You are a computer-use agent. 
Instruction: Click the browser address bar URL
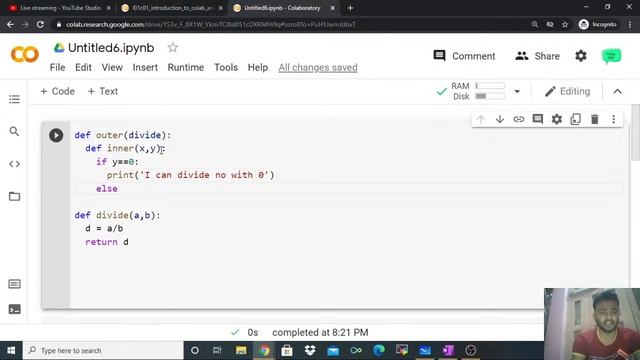211,24
